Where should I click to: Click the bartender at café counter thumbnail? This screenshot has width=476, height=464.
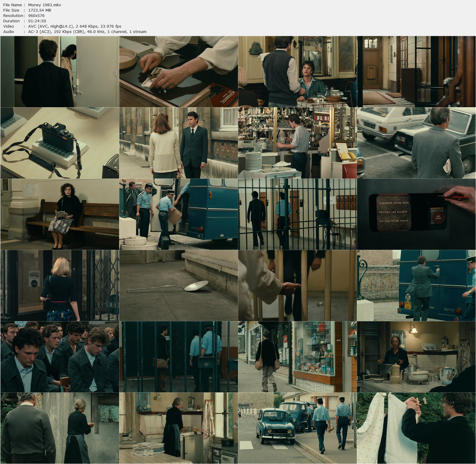coord(297,143)
